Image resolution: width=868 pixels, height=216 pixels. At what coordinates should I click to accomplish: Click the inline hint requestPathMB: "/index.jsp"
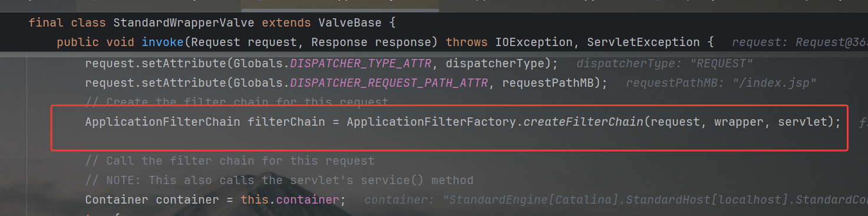pos(721,83)
